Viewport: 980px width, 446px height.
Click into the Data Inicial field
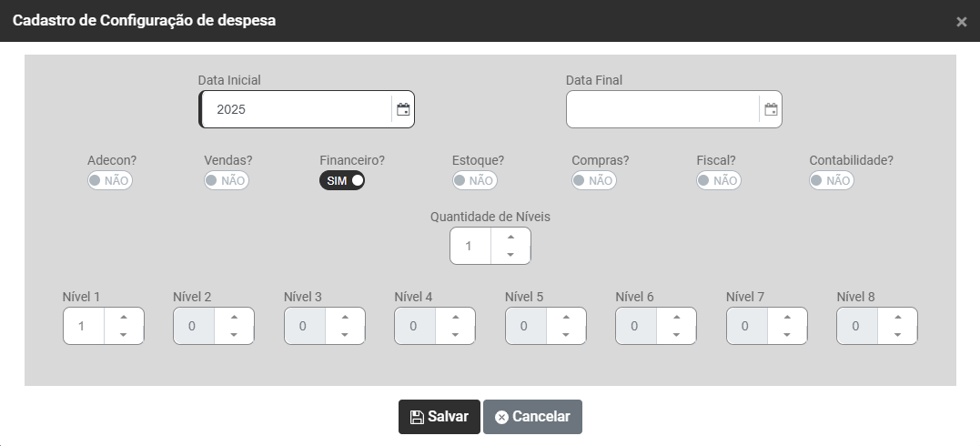pyautogui.click(x=297, y=109)
